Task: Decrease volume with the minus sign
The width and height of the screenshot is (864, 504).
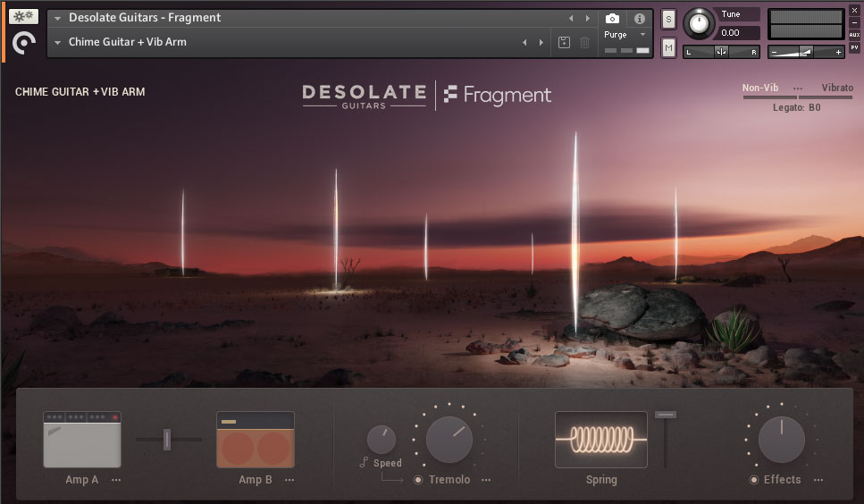Action: pos(774,53)
